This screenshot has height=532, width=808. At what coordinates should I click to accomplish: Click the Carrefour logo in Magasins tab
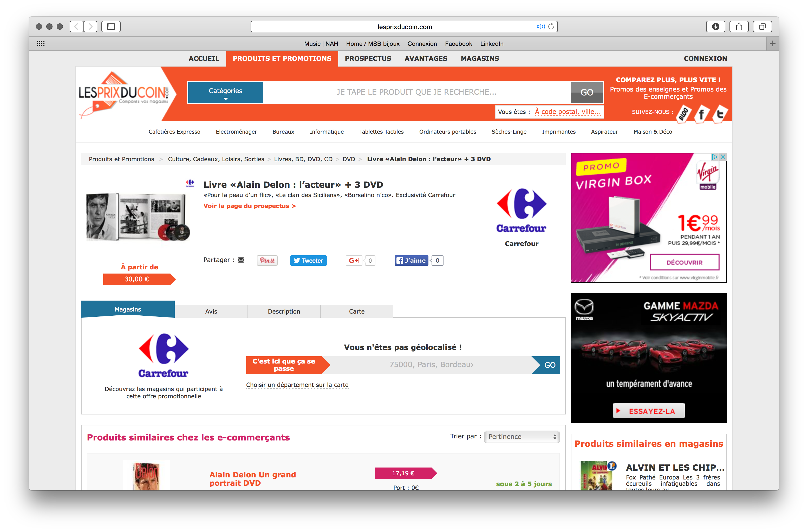(163, 355)
